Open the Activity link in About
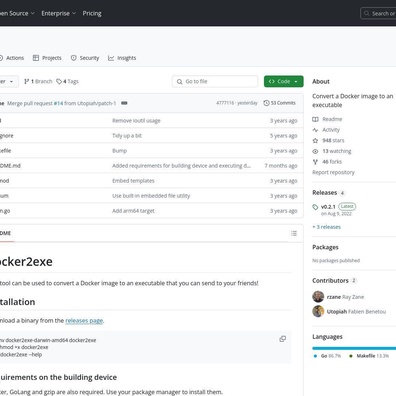 tap(331, 130)
